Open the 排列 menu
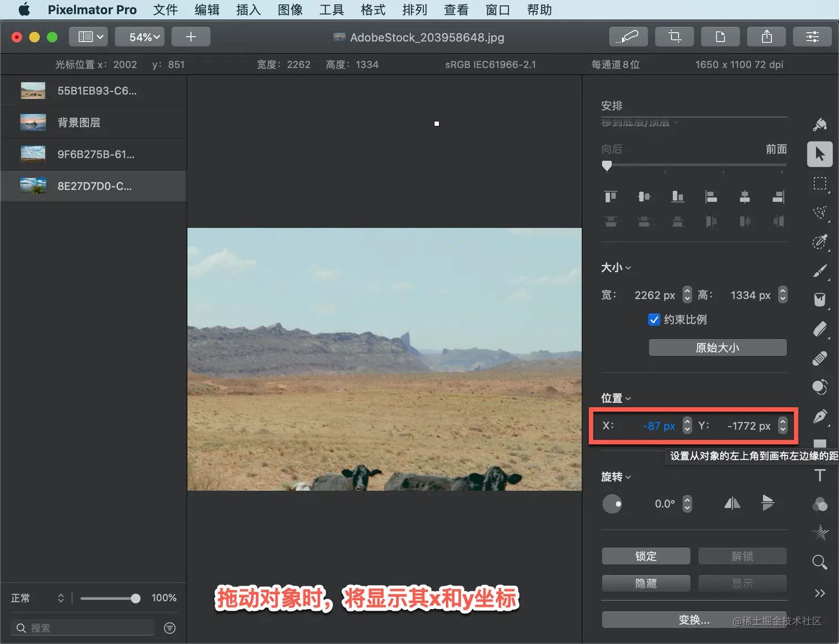 pyautogui.click(x=415, y=9)
